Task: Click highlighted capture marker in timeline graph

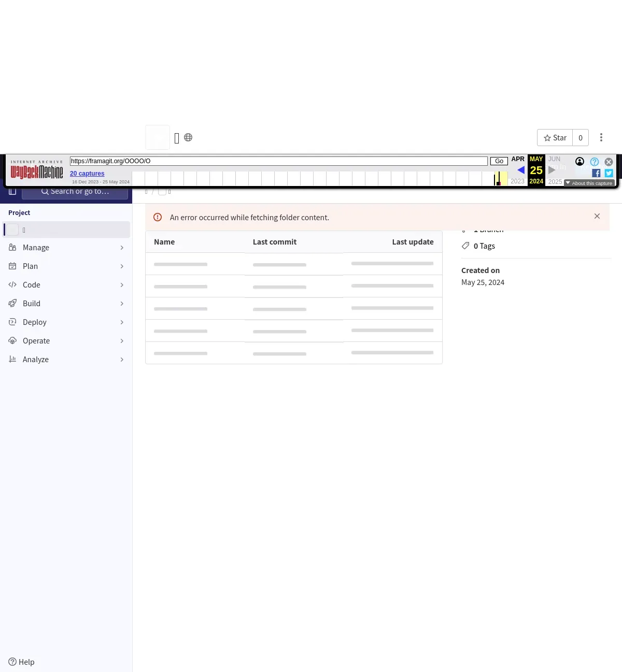Action: point(499,179)
